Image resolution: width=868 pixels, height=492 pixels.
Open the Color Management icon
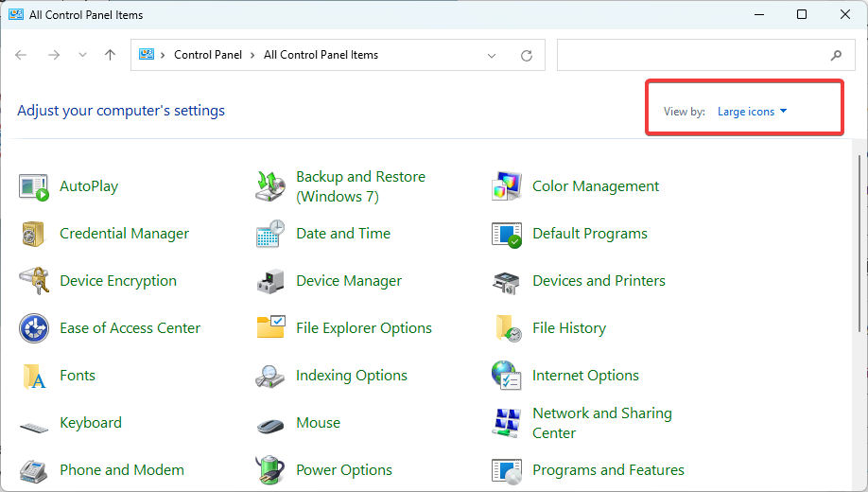[x=507, y=186]
